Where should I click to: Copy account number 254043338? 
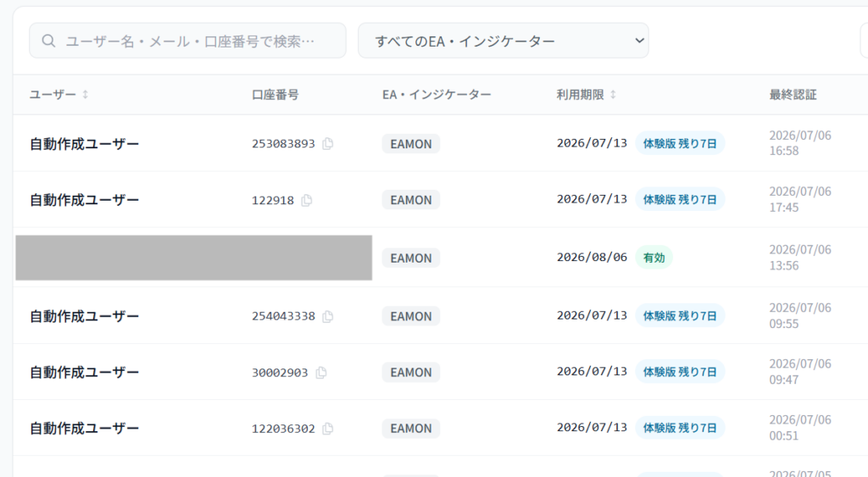click(x=328, y=317)
